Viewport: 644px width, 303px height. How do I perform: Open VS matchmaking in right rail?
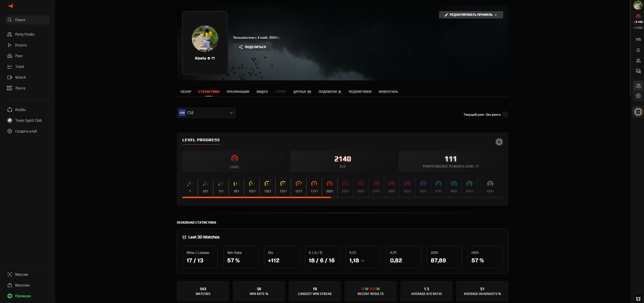(638, 39)
